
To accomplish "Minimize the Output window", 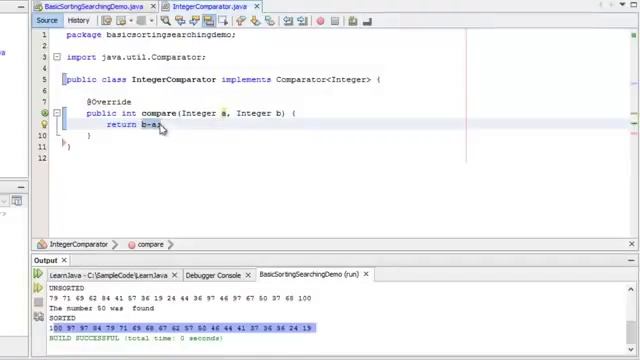I will (x=631, y=260).
